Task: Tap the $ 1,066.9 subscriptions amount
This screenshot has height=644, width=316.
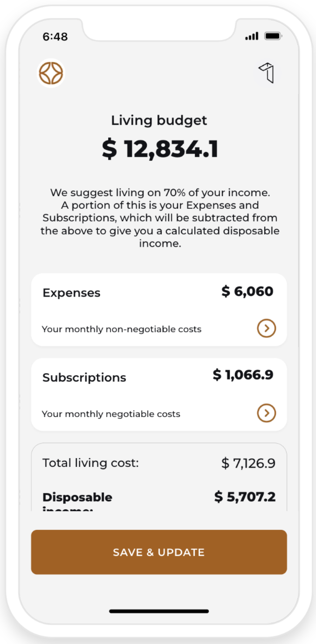Action: coord(243,375)
